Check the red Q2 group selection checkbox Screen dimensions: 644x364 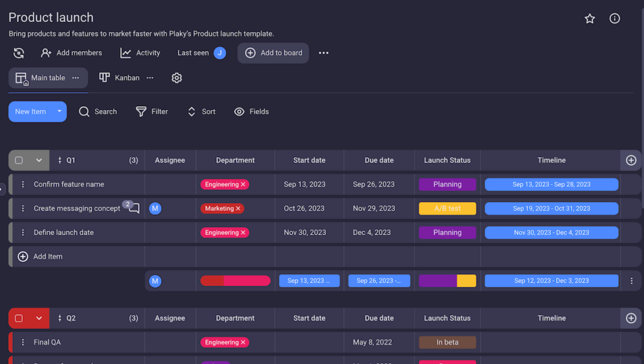[x=19, y=318]
